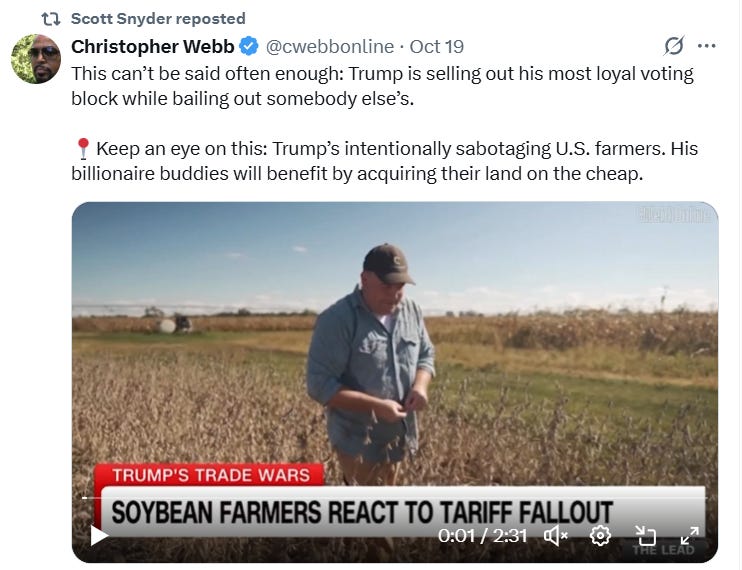Open the Scott Snyder reposted link
This screenshot has width=742, height=570.
point(158,18)
